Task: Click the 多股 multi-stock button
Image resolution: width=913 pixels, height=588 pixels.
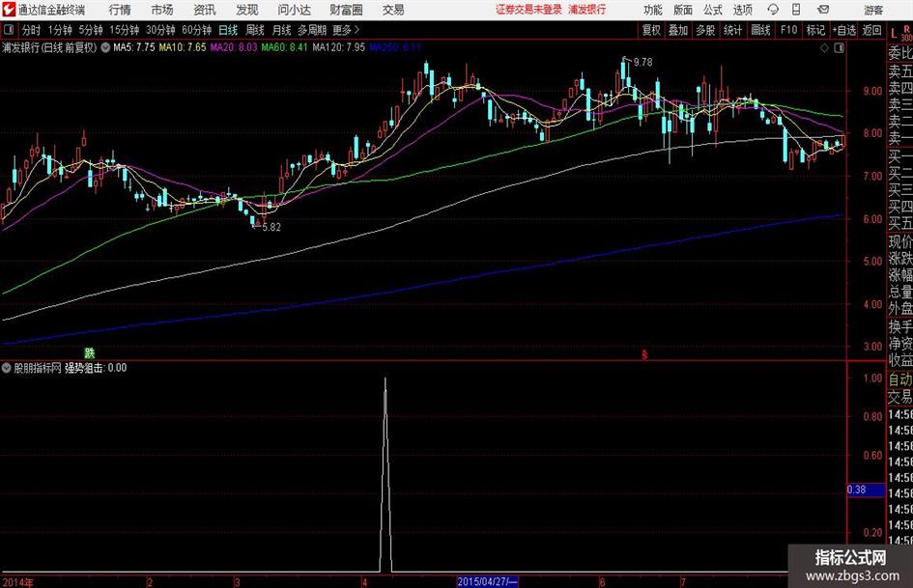Action: pyautogui.click(x=705, y=30)
